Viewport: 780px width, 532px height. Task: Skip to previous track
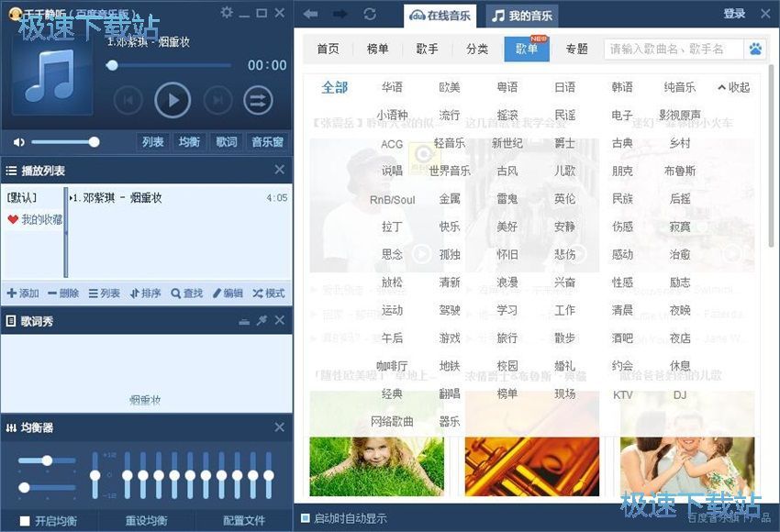(x=128, y=100)
